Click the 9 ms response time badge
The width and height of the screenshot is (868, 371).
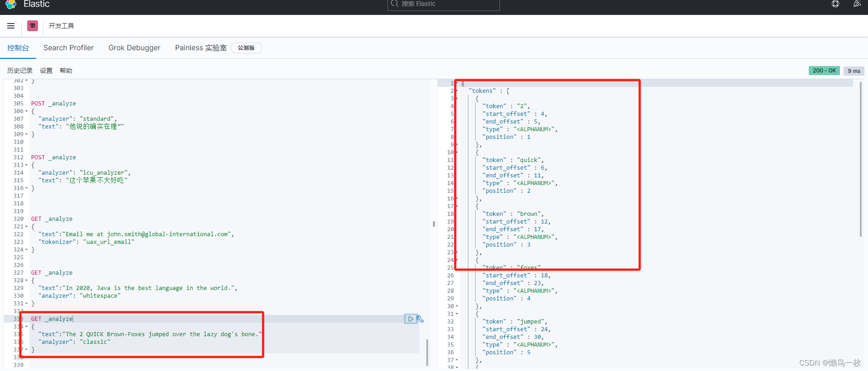pos(854,71)
